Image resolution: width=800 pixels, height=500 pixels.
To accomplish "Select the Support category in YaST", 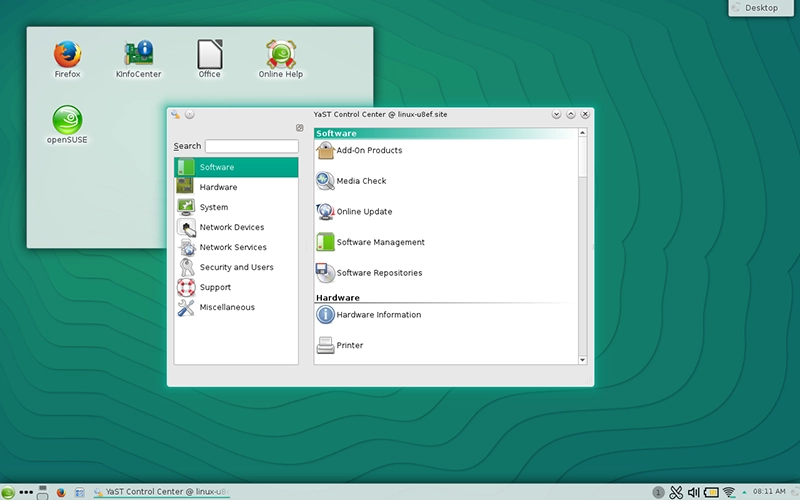I will point(236,287).
